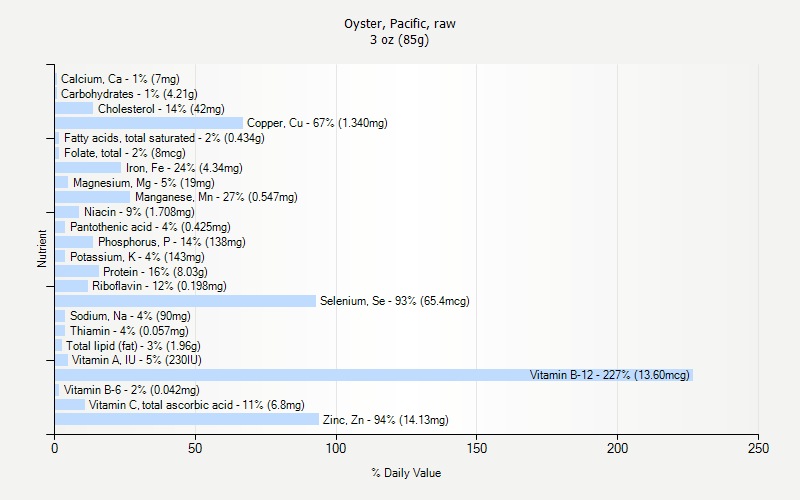Viewport: 800px width, 500px height.
Task: Click the x-axis tick label '250'
Action: 758,448
